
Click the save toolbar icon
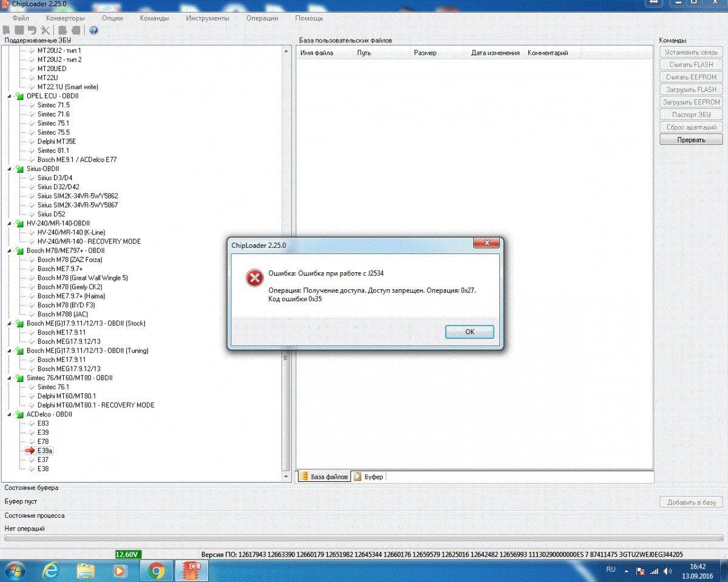pyautogui.click(x=19, y=30)
